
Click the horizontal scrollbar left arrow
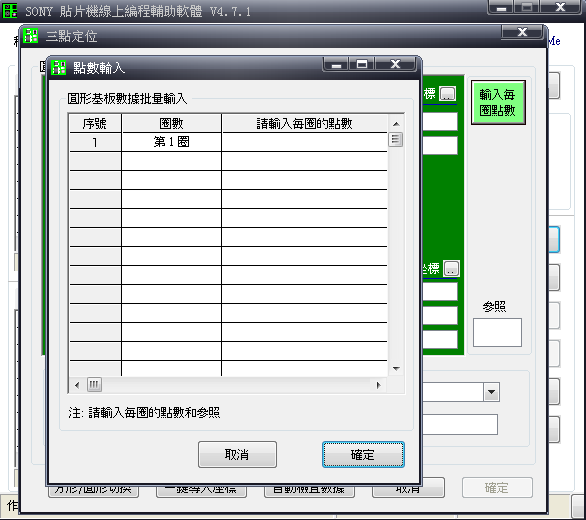(77, 385)
